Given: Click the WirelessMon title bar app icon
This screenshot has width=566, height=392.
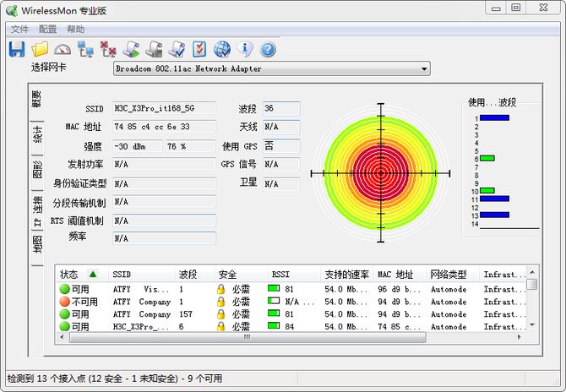Looking at the screenshot, I should [x=12, y=10].
